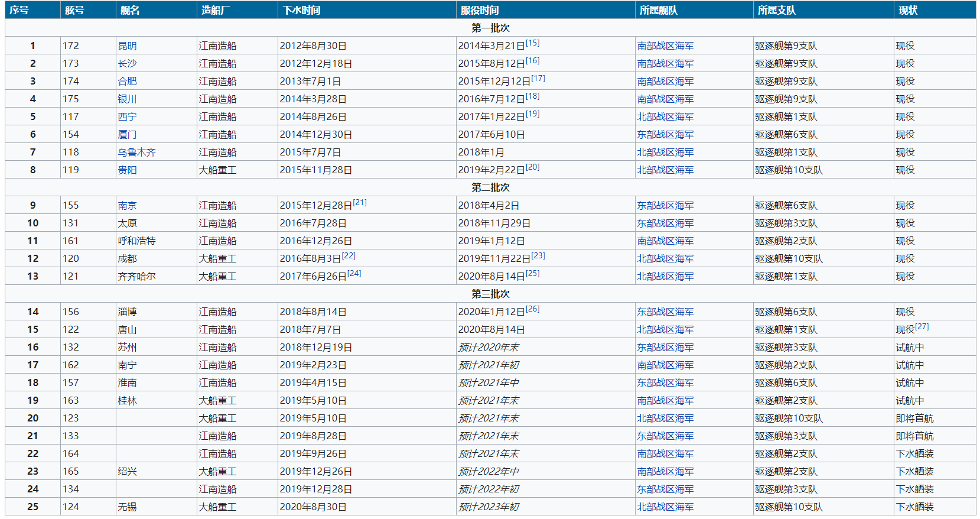Viewport: 980px width, 519px height.
Task: Open the 乌鲁木齐 ship link
Action: point(136,153)
